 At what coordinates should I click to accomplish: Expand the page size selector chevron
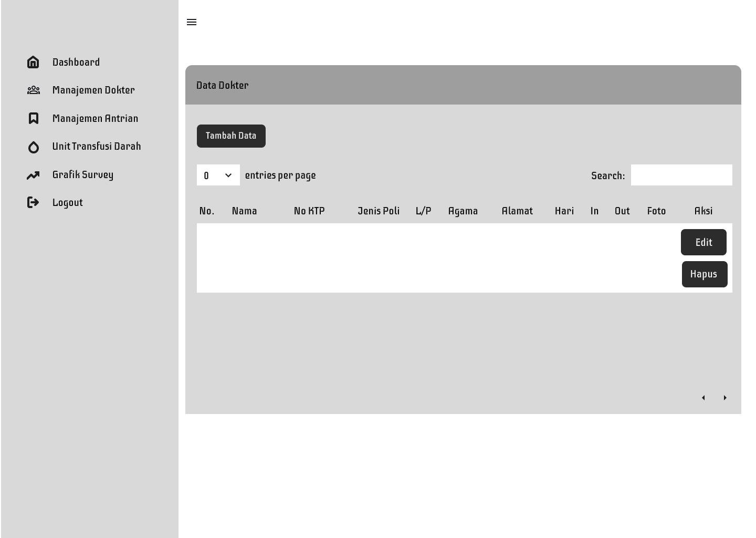228,175
